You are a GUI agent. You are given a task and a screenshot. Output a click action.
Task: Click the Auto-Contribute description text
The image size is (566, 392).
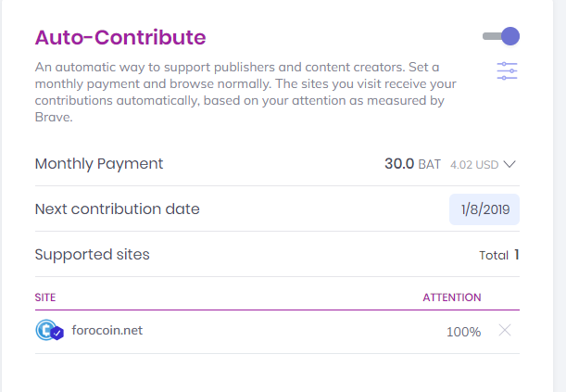pyautogui.click(x=245, y=92)
